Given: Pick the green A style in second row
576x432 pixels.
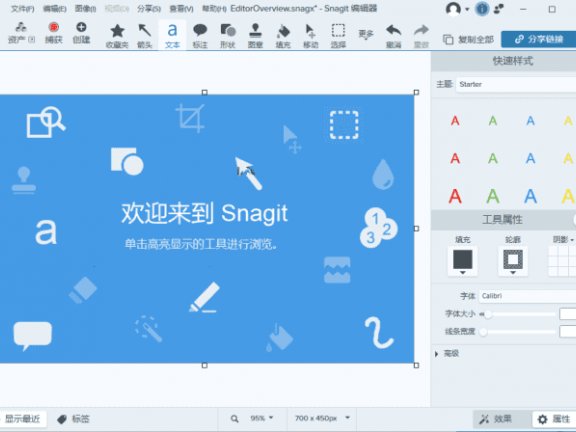Looking at the screenshot, I should (x=493, y=158).
